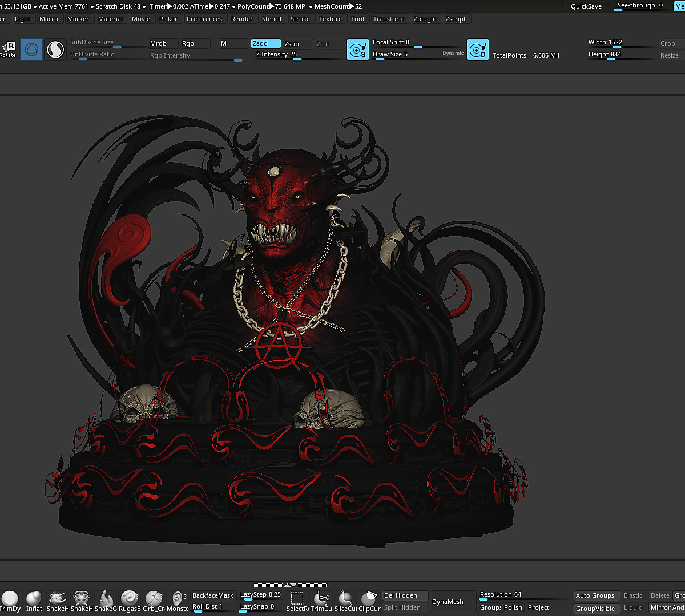Adjust the Draw Size slider

418,55
